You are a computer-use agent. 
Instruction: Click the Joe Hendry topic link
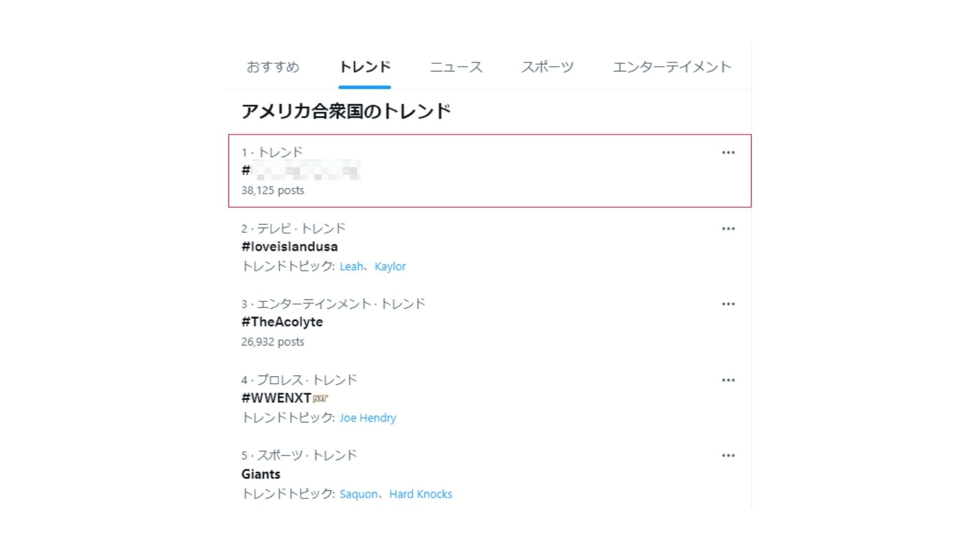(x=367, y=418)
